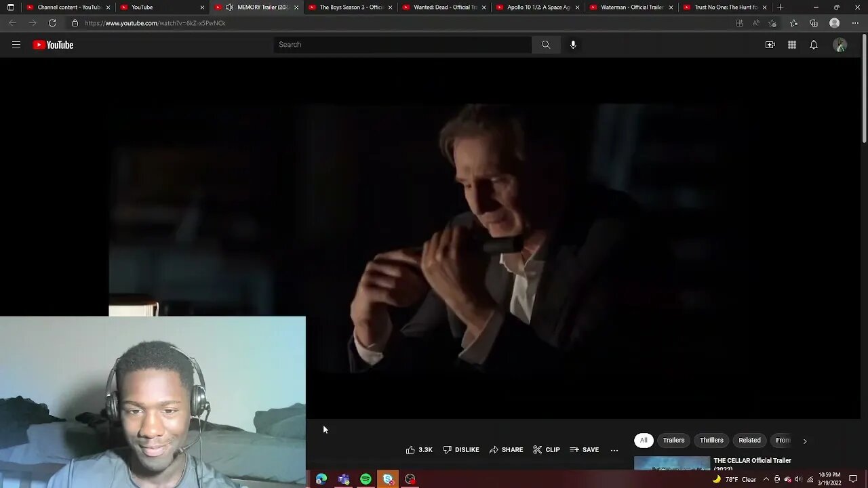Show more filter chips with right chevron
Viewport: 868px width, 488px height.
(x=805, y=441)
